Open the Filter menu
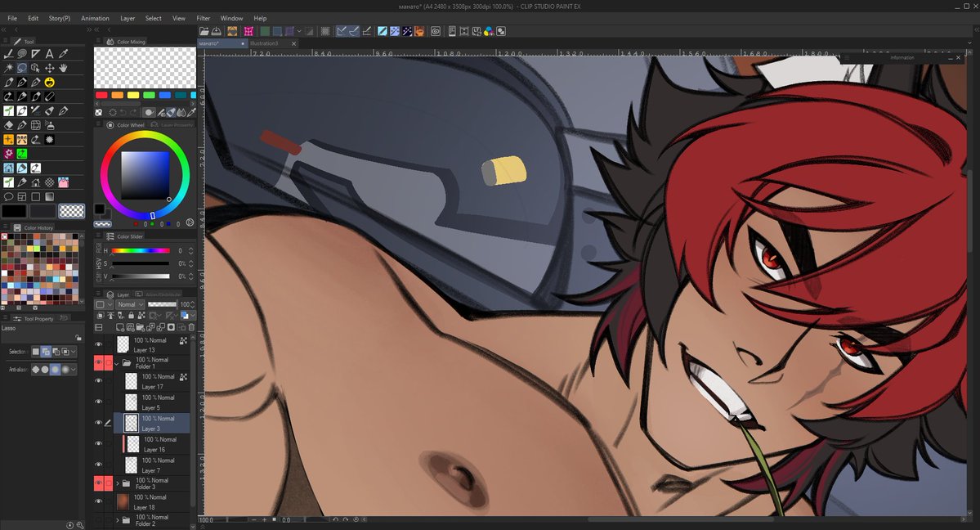980x530 pixels. click(x=204, y=18)
